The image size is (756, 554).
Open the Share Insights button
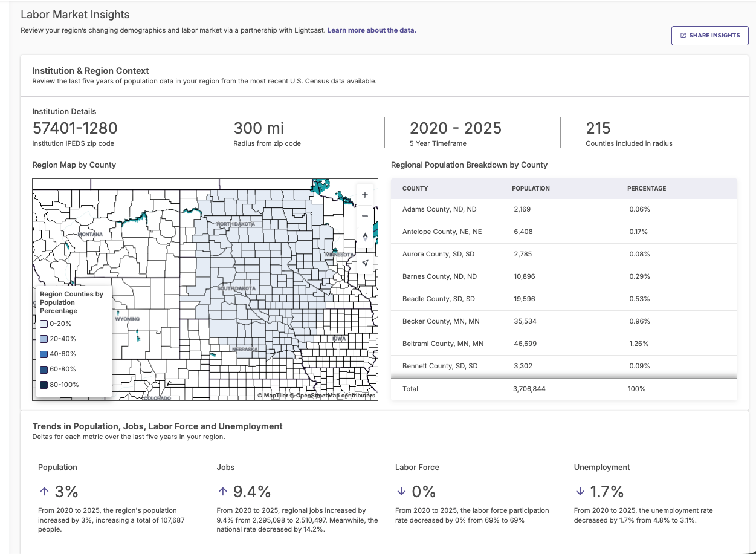click(710, 36)
